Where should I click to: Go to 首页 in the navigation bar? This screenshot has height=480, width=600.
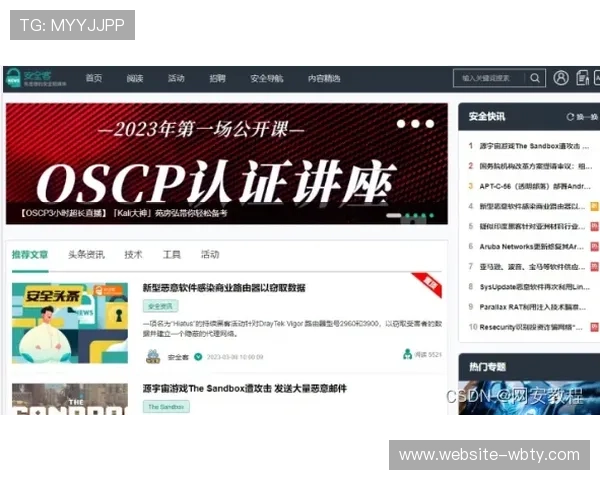point(94,78)
